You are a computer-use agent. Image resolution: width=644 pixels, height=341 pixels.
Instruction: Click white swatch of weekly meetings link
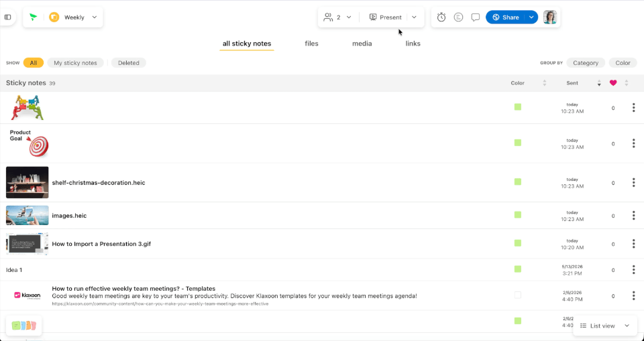(x=517, y=295)
